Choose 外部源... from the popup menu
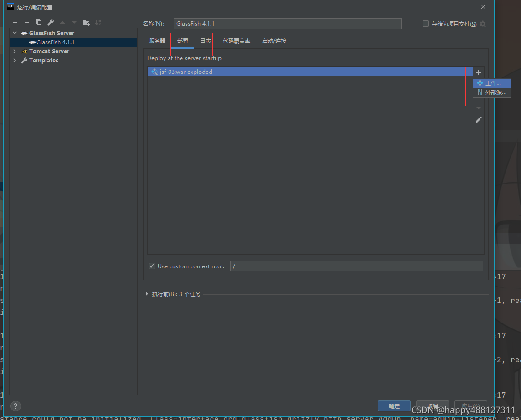521x420 pixels. click(x=492, y=92)
